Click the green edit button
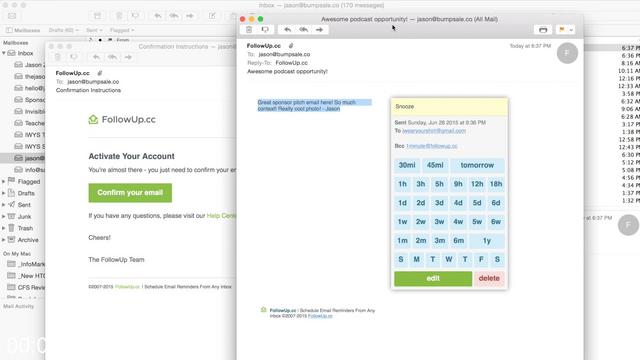 (433, 278)
